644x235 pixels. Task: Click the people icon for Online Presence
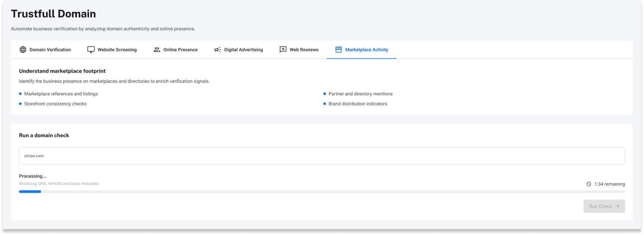tap(157, 50)
